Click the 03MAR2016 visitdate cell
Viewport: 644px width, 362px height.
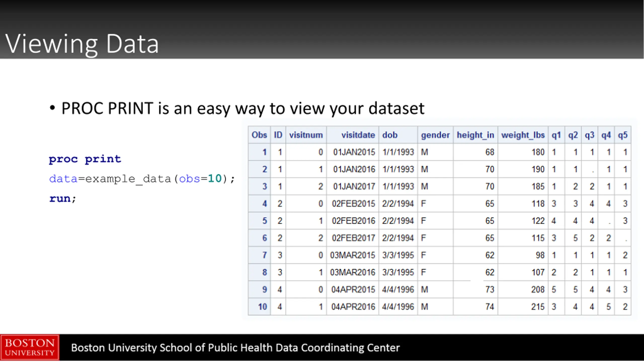(x=352, y=272)
